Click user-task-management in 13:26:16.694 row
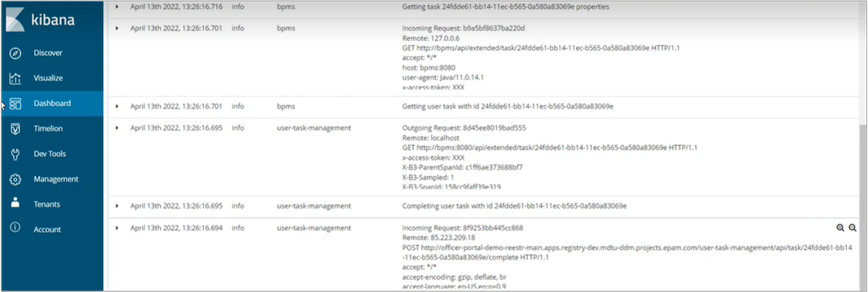The width and height of the screenshot is (868, 292). 314,227
